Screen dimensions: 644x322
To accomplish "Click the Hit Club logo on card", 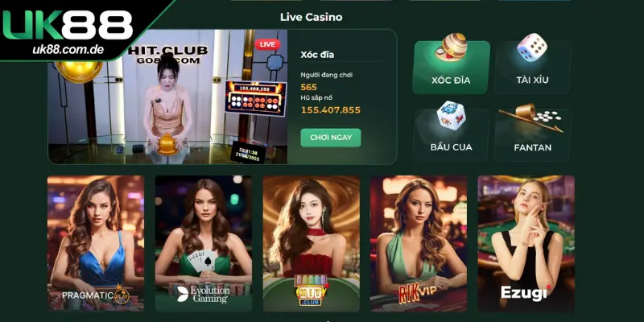I will (311, 291).
